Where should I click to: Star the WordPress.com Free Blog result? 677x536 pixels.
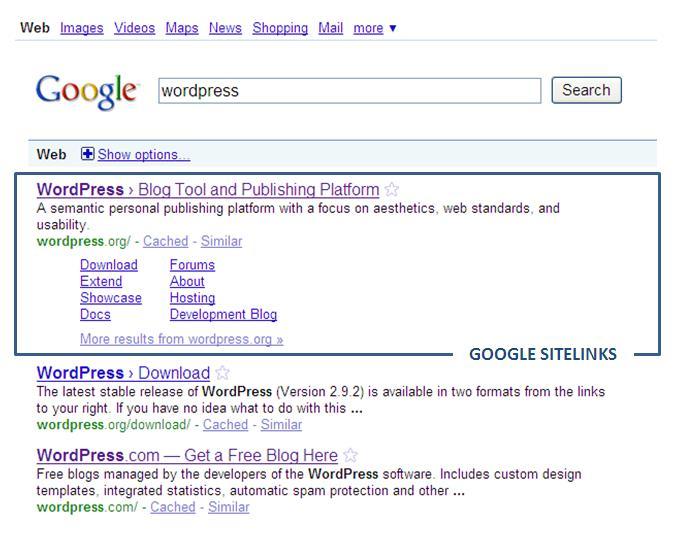(x=350, y=455)
